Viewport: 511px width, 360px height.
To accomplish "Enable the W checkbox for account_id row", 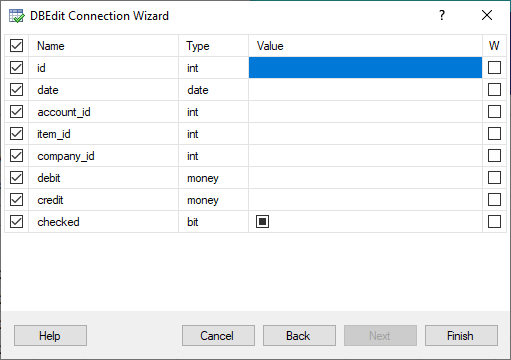I will [494, 112].
